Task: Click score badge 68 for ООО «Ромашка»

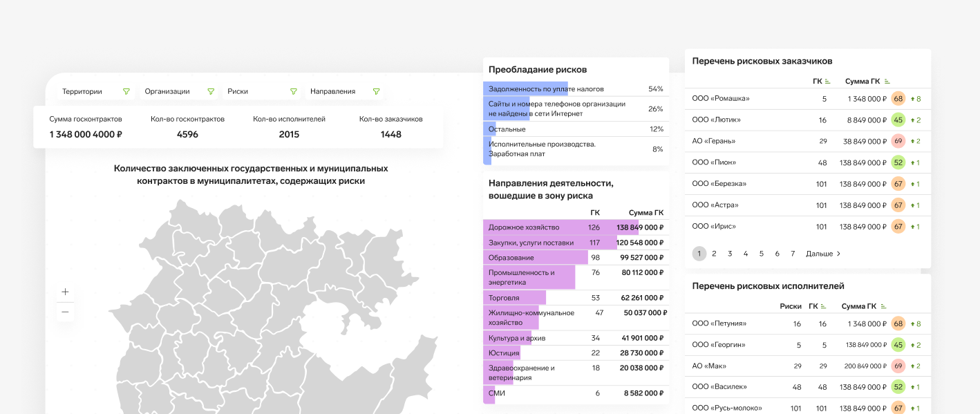Action: pyautogui.click(x=898, y=99)
